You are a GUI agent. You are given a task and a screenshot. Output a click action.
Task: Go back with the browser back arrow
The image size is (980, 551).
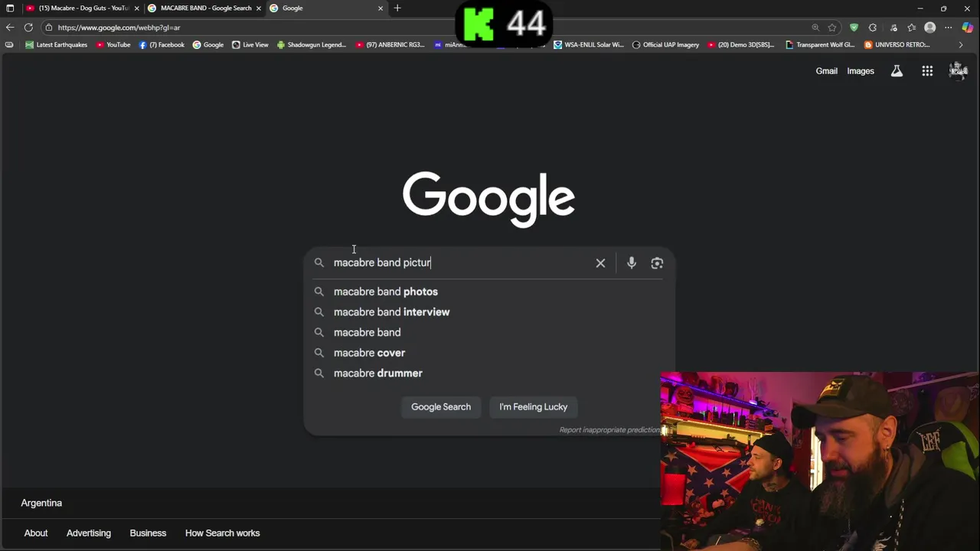coord(10,28)
